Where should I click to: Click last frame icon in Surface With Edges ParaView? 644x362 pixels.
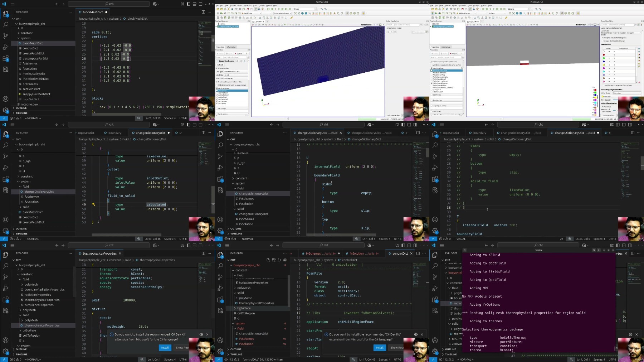286,9
